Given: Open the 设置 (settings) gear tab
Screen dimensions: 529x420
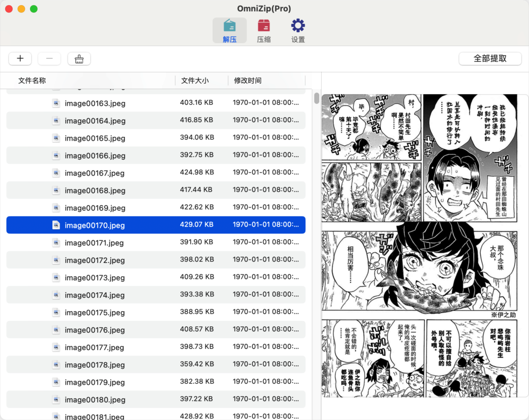Looking at the screenshot, I should pos(298,31).
